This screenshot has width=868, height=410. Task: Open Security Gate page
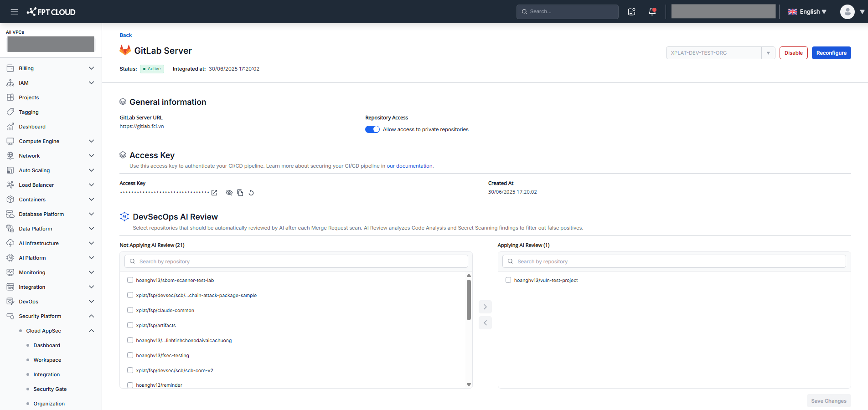click(x=50, y=389)
